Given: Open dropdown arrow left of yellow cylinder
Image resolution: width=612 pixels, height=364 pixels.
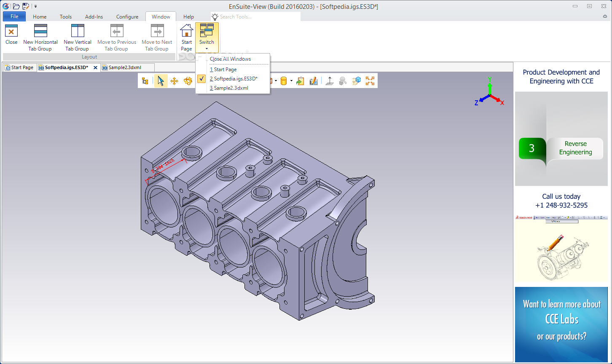Looking at the screenshot, I should coord(276,81).
